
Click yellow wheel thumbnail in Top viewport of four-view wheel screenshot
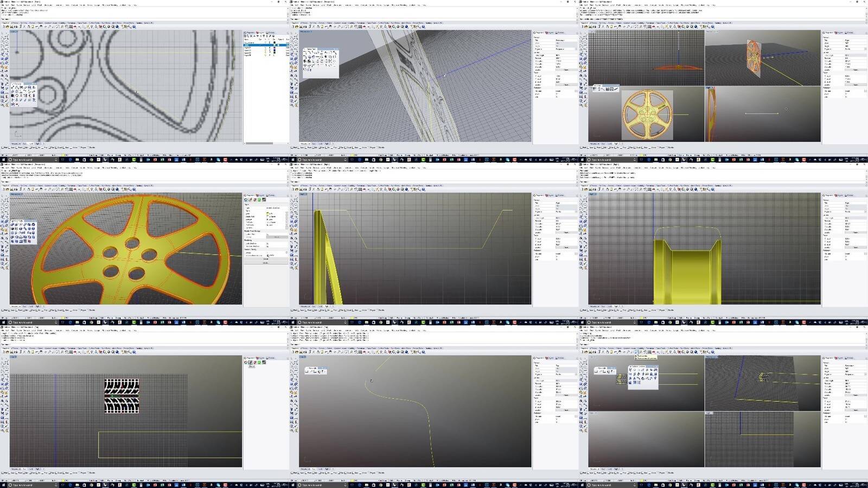(x=647, y=115)
